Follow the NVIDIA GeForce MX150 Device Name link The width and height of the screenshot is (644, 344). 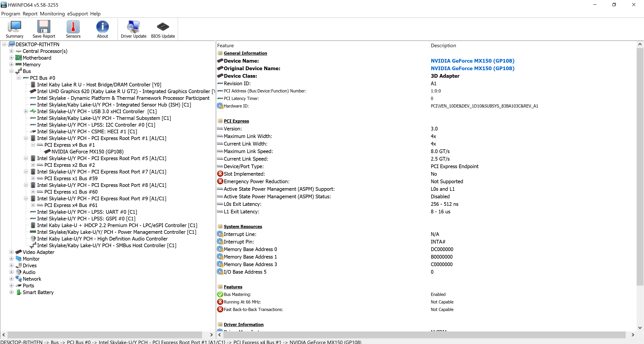(x=472, y=61)
